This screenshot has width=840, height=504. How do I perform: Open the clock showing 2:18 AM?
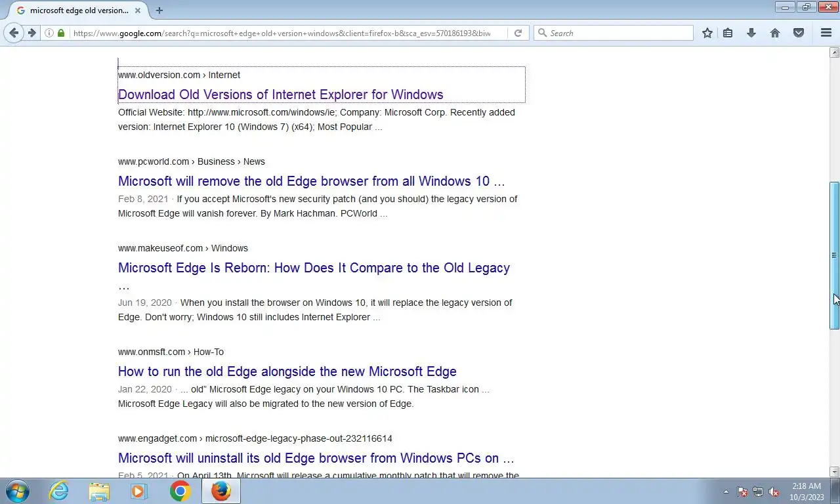point(806,492)
